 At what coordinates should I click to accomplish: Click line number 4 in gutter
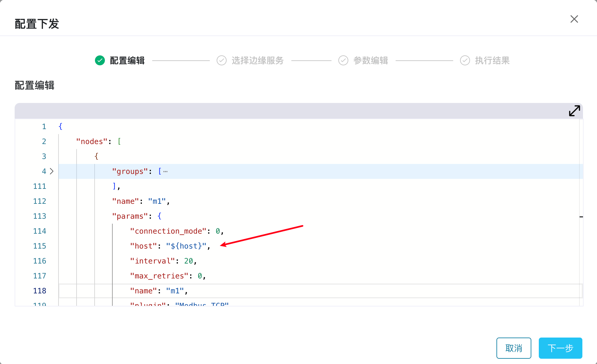pos(44,171)
